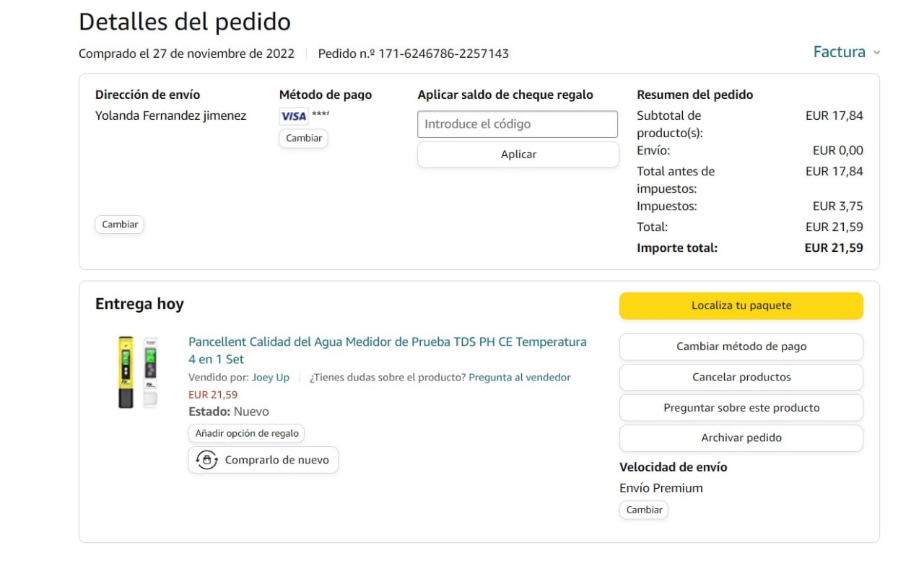Image resolution: width=924 pixels, height=566 pixels.
Task: Select Cancelar productos
Action: pyautogui.click(x=741, y=377)
